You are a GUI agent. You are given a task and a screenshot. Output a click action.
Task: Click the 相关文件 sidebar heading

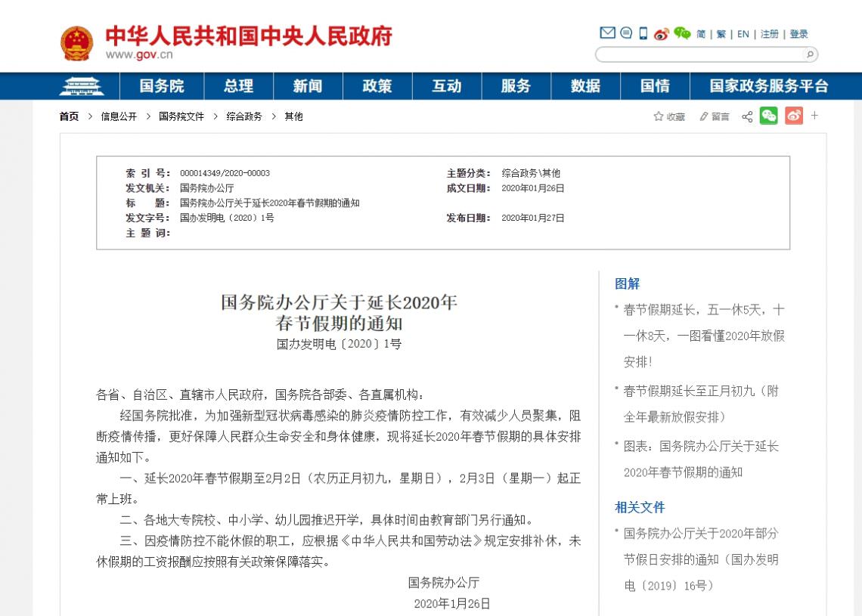point(640,507)
